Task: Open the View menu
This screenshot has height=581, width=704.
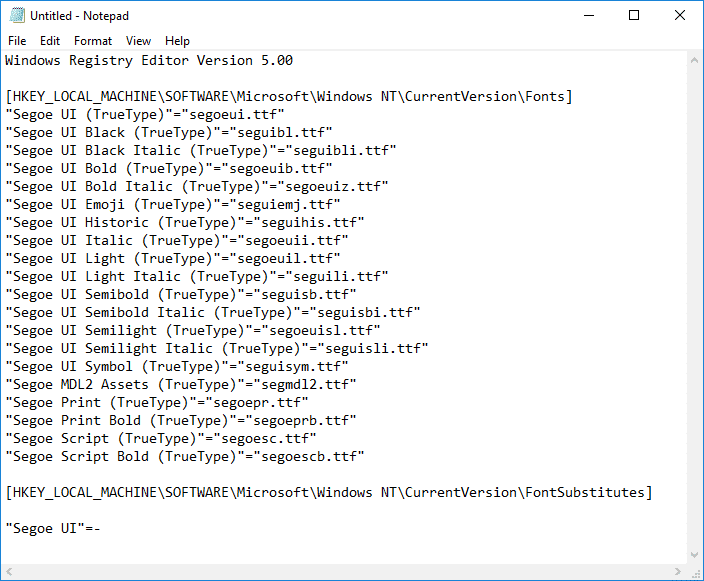Action: tap(139, 41)
